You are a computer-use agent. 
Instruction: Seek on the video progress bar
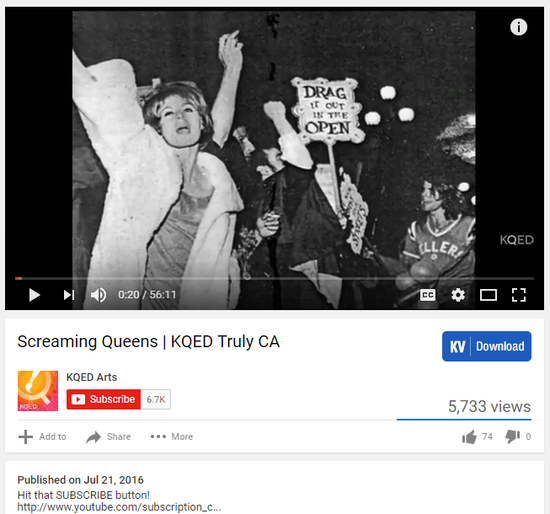[274, 279]
